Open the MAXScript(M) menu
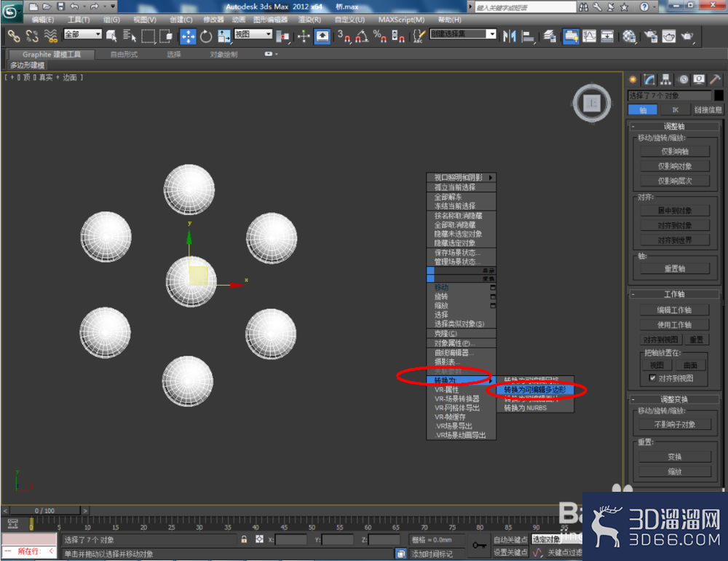Screen dimensions: 728x561 pyautogui.click(x=401, y=20)
